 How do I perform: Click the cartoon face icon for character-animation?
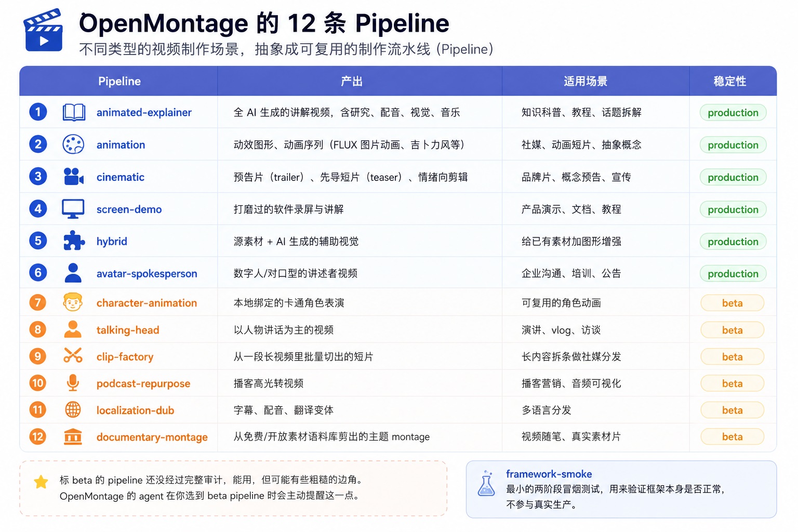tap(73, 302)
